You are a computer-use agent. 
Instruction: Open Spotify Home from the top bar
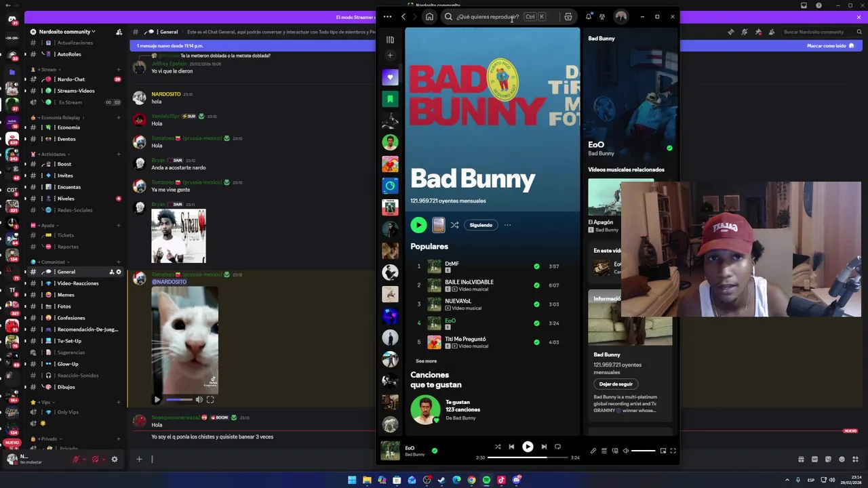(429, 17)
